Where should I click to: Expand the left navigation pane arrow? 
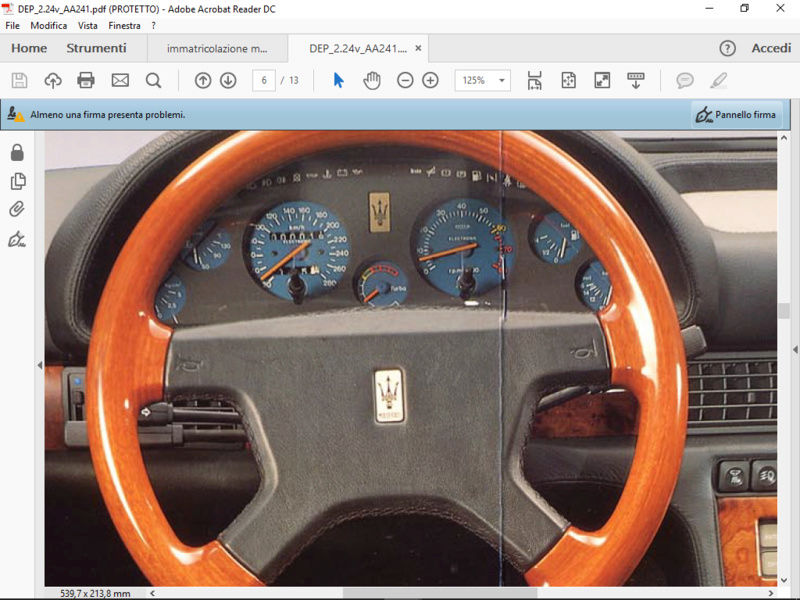[x=40, y=365]
